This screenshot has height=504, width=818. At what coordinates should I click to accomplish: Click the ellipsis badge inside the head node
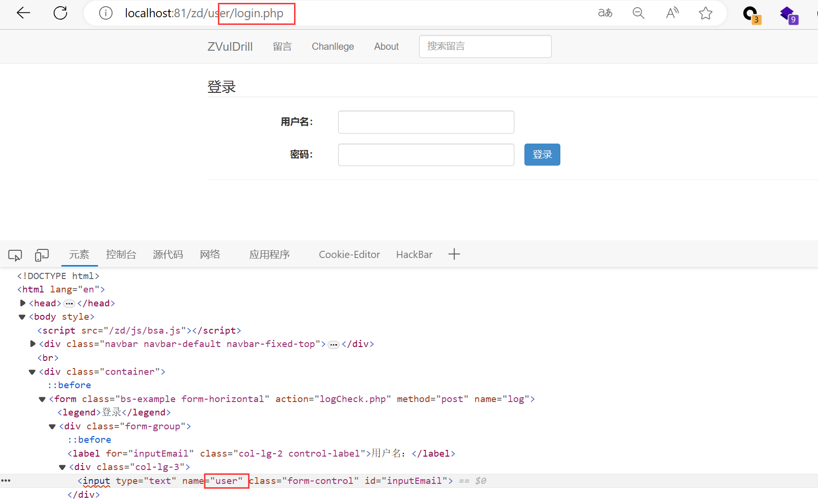(69, 303)
